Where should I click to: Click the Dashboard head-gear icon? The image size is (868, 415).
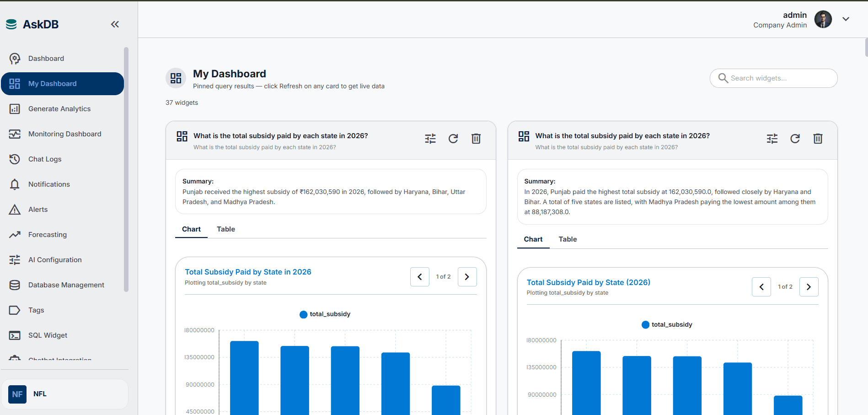click(15, 59)
